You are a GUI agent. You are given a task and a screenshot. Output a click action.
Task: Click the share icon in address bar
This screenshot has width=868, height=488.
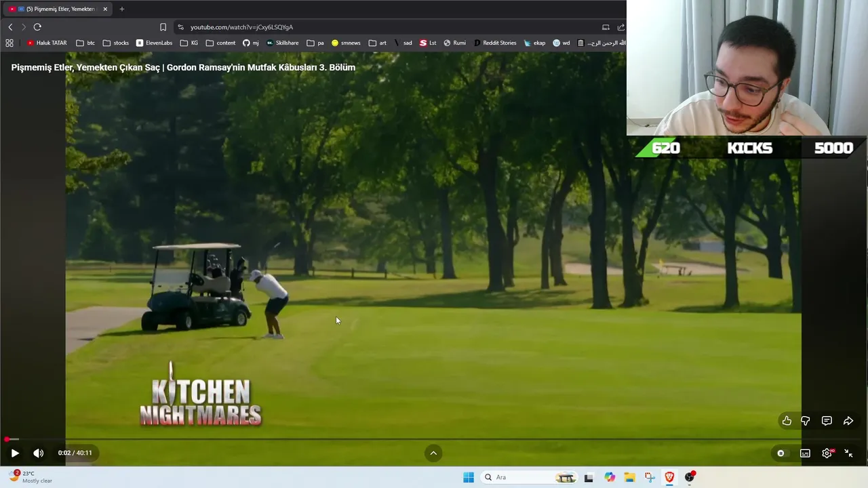point(620,27)
